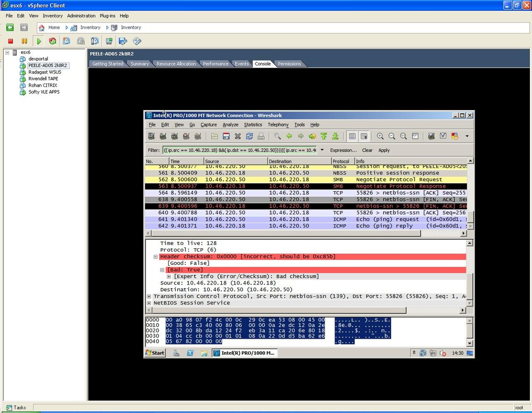The height and width of the screenshot is (413, 532).
Task: Click the green Power On VM icon
Action: (39, 41)
